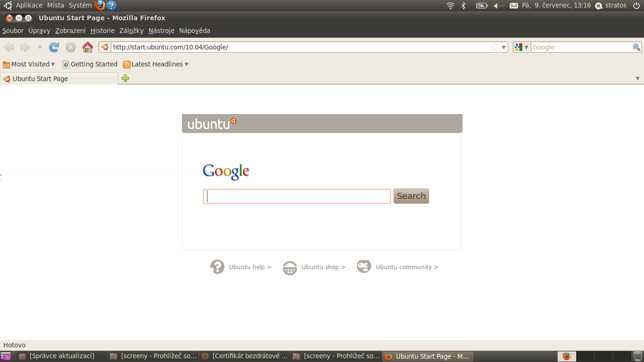644x362 pixels.
Task: Click the URL address field
Action: coord(301,47)
